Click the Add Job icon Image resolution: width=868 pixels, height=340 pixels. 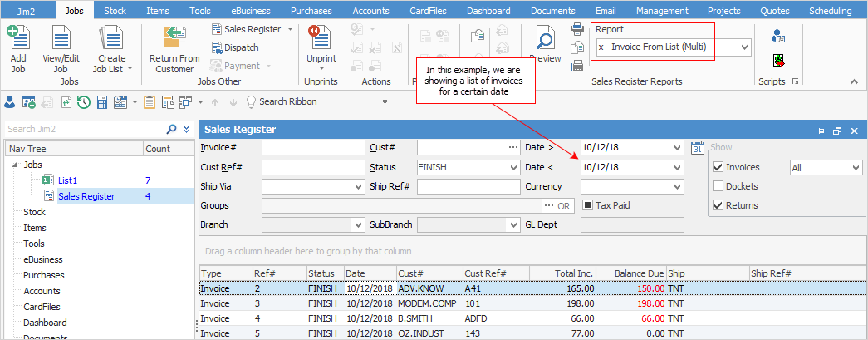tap(18, 37)
